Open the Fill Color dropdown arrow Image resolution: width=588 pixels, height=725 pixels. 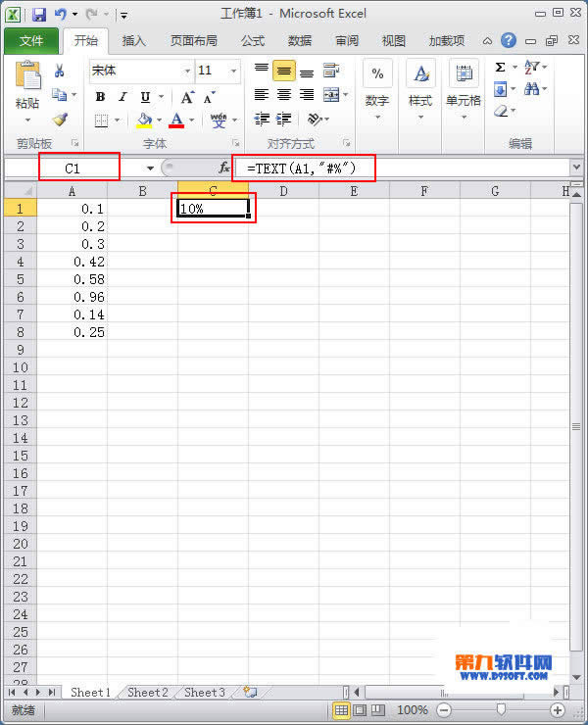click(159, 121)
